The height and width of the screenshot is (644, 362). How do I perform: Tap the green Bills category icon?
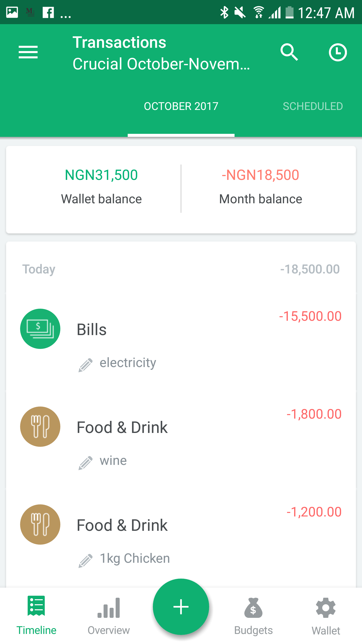[x=40, y=329]
